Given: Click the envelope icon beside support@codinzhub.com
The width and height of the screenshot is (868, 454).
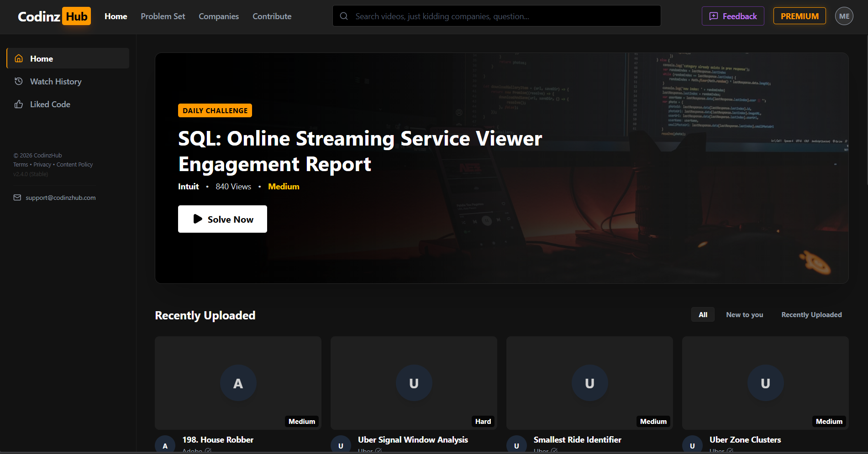Looking at the screenshot, I should pos(17,197).
